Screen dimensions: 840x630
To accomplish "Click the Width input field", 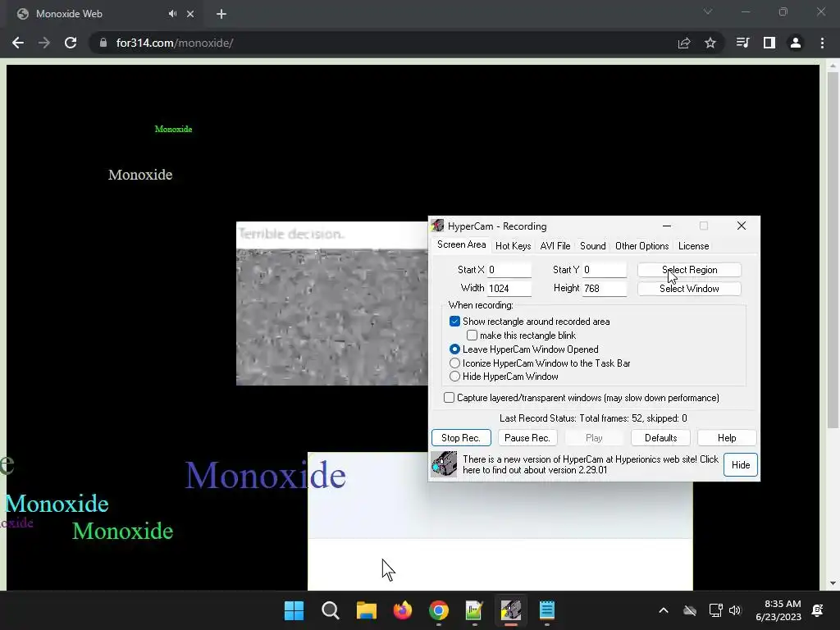I will point(509,289).
